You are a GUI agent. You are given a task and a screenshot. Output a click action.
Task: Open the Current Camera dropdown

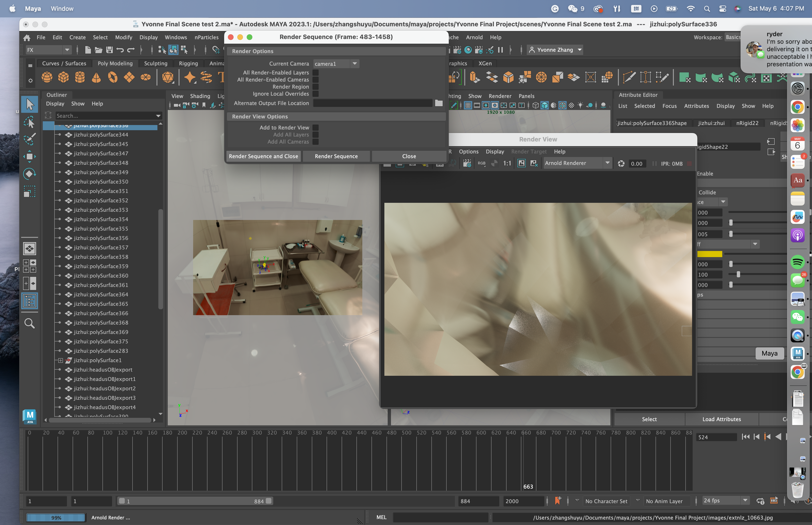pos(336,64)
